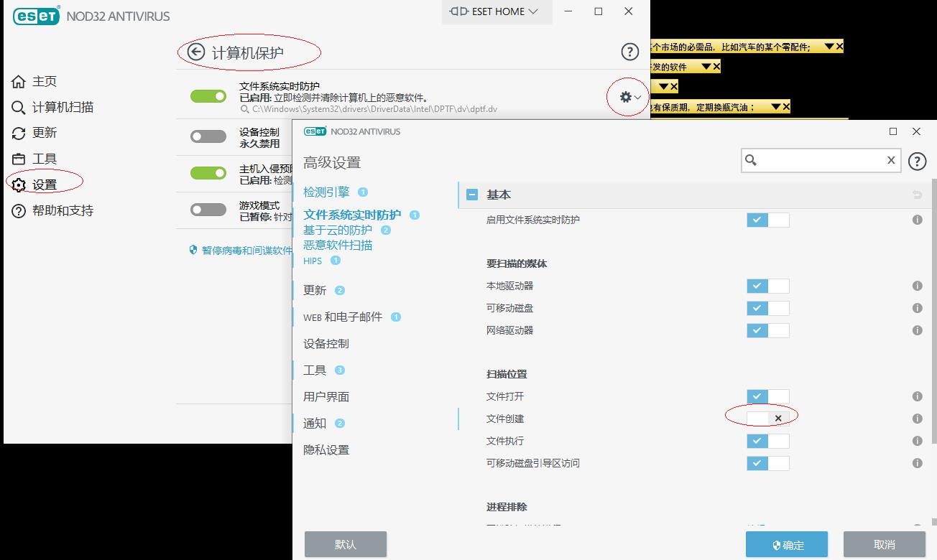Toggle 可移动磁盘 scan switch

click(768, 308)
